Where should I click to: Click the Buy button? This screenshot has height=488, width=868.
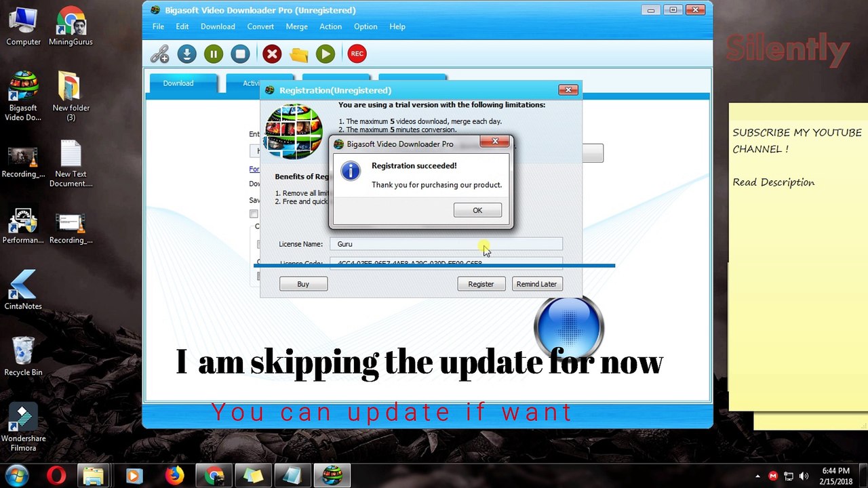[x=303, y=284]
